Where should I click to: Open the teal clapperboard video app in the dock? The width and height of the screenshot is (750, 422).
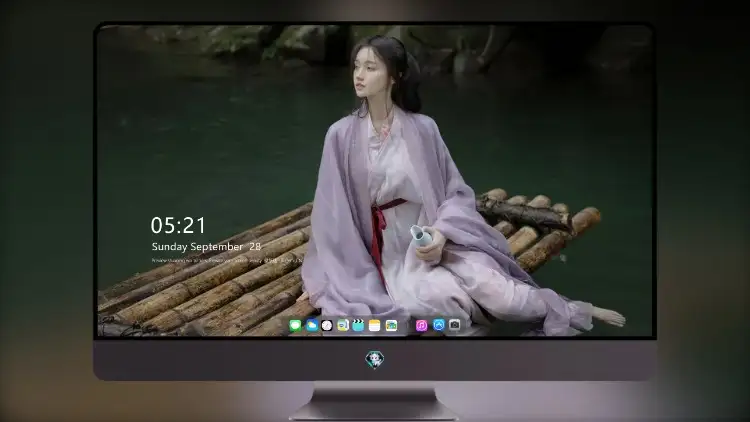[x=358, y=326]
